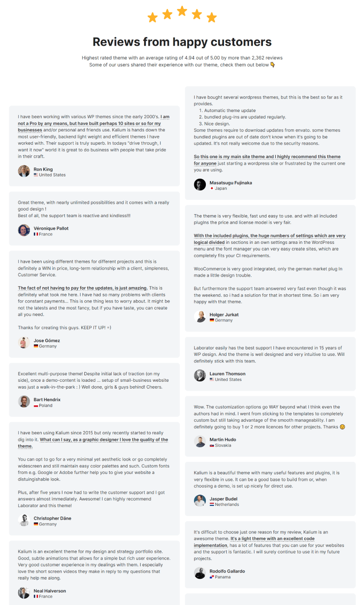The image size is (364, 605).
Task: Click Bart Hendrix's avatar image
Action: pyautogui.click(x=24, y=402)
